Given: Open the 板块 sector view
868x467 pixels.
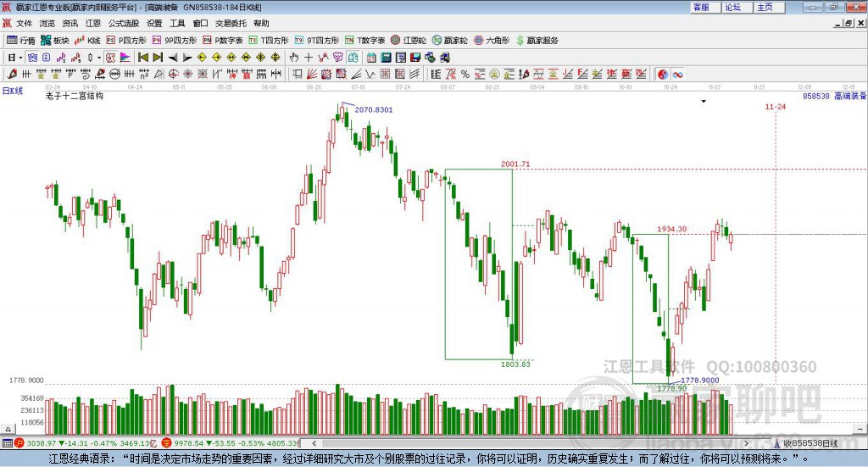Looking at the screenshot, I should click(54, 41).
